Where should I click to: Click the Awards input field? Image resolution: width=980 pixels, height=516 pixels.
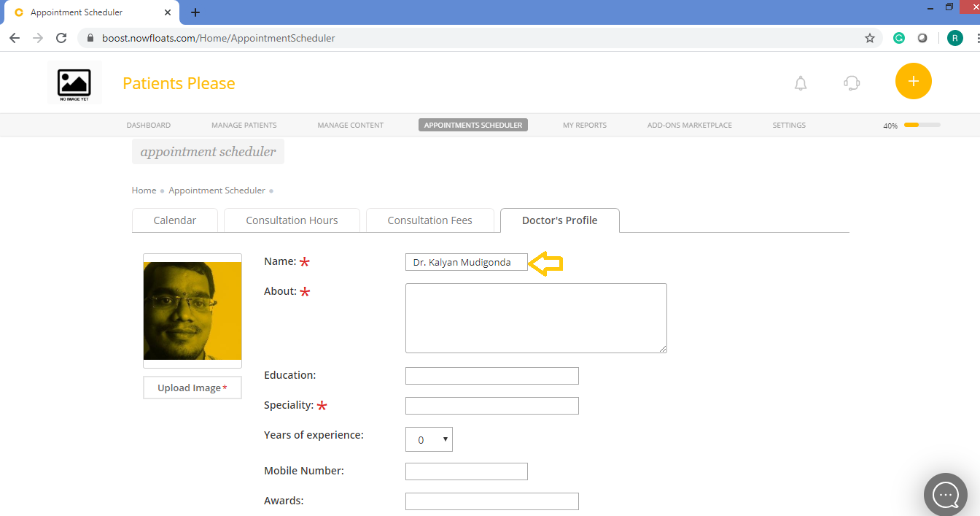click(x=492, y=501)
